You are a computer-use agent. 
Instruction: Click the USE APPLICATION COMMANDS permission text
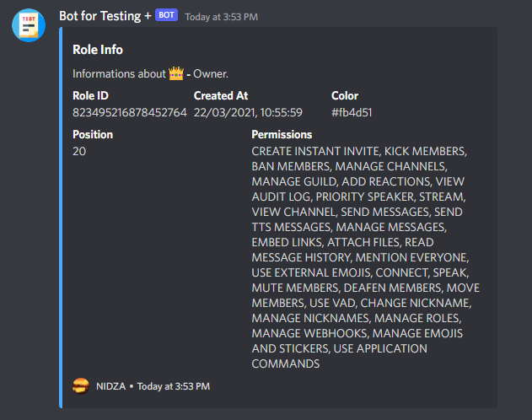point(339,356)
